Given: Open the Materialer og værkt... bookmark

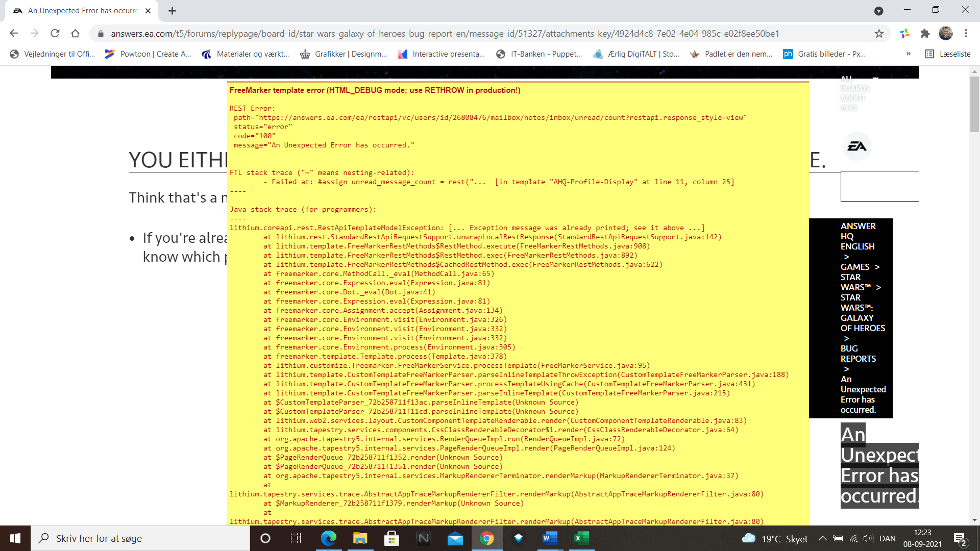Looking at the screenshot, I should click(246, 54).
